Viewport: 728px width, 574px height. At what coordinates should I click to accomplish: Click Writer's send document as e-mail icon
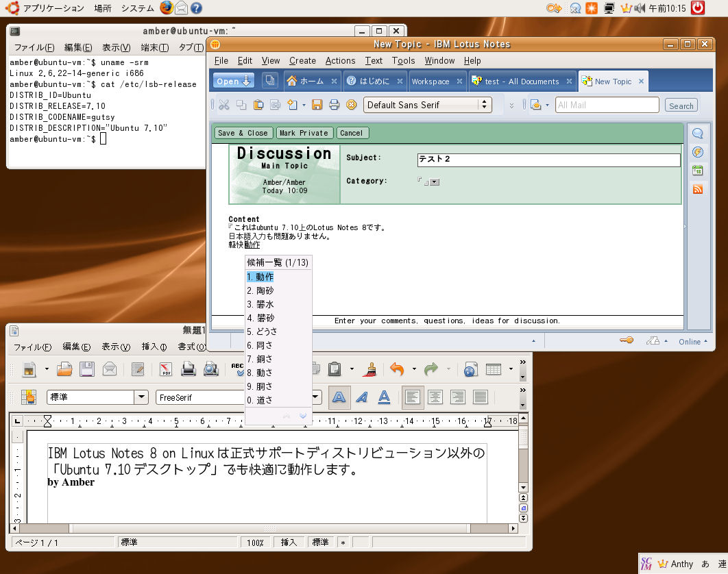coord(110,369)
